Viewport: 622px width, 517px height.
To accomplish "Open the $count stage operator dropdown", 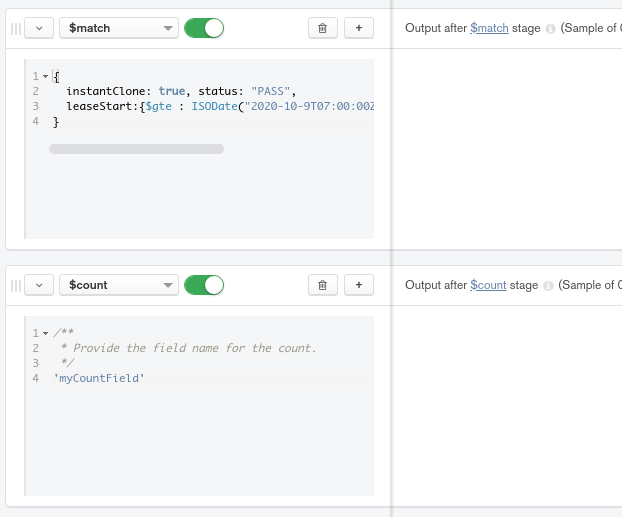I will point(118,285).
